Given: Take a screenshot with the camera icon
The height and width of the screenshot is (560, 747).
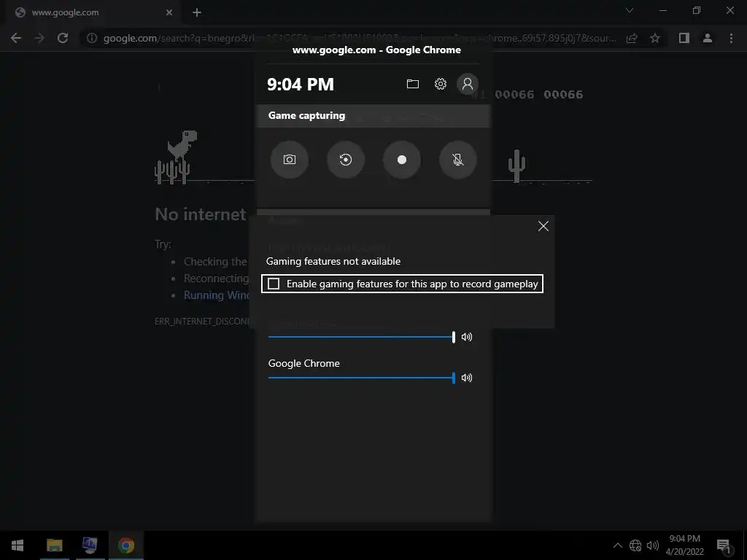Looking at the screenshot, I should pos(289,160).
